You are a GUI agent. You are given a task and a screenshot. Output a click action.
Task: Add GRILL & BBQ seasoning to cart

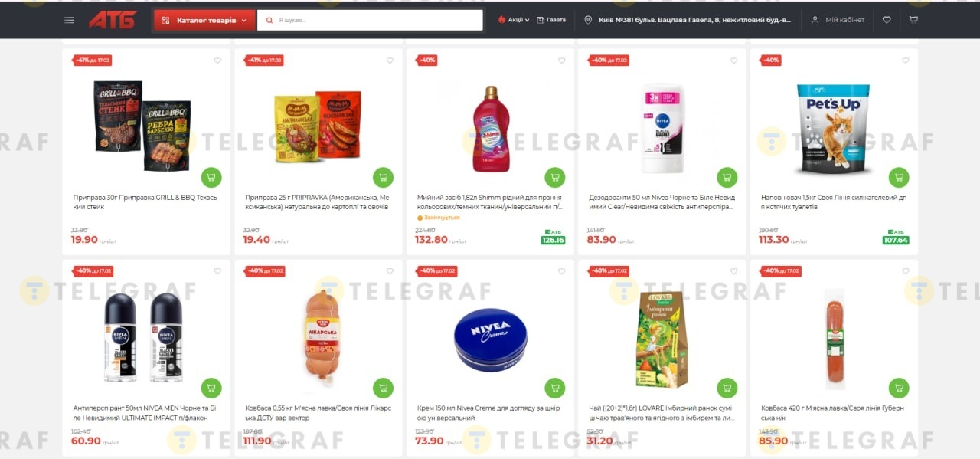(211, 177)
